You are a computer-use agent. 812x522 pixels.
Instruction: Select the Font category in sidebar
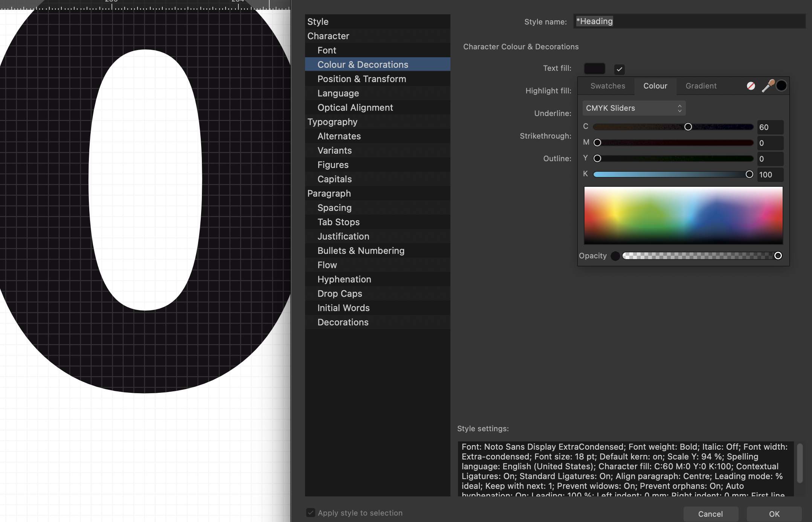tap(327, 50)
